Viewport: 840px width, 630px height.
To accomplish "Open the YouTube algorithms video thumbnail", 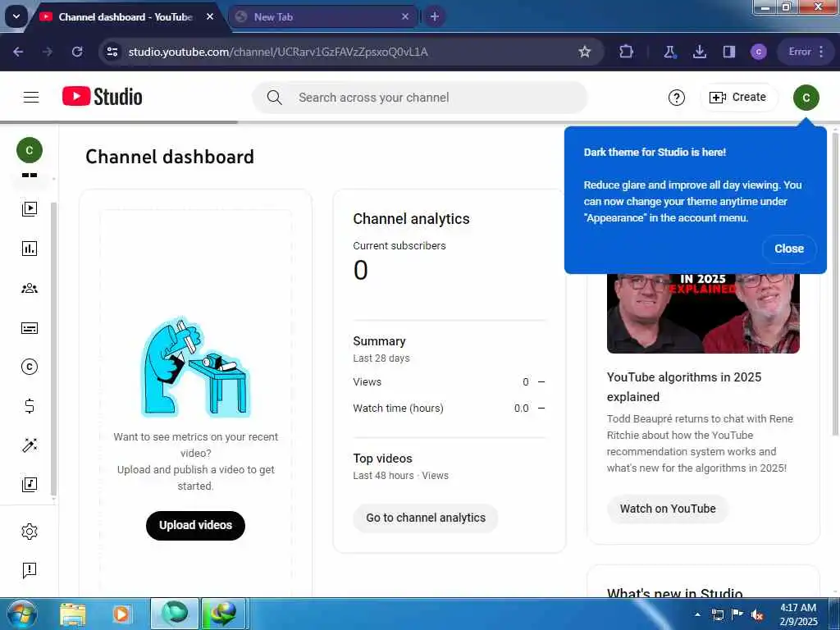I will (703, 313).
